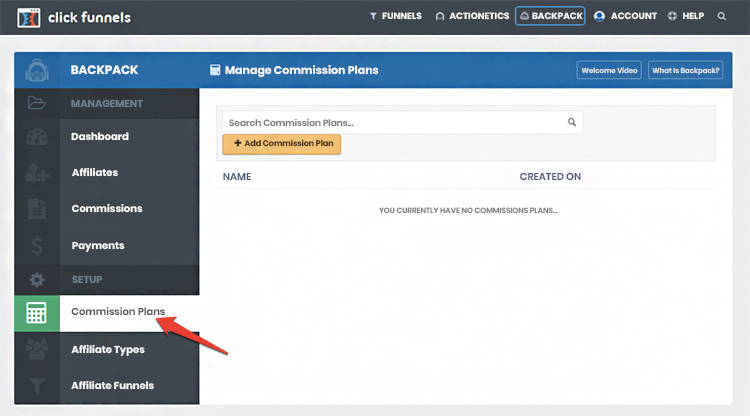
Task: Click the What is Backpack? button
Action: (685, 70)
